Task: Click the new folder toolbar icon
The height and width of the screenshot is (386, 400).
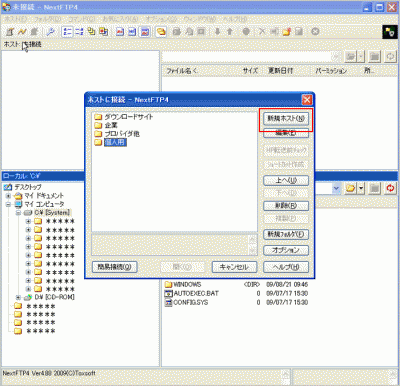Action: 287,32
